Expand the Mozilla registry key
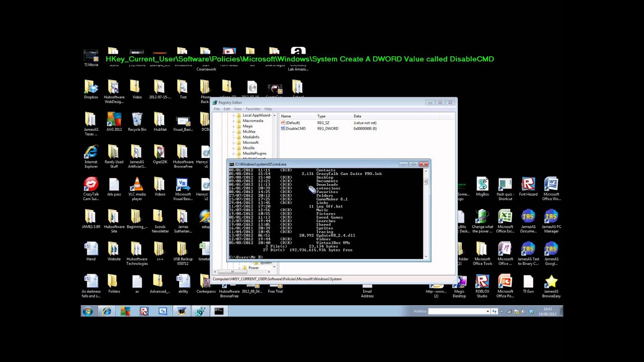644x362 pixels. click(x=233, y=148)
